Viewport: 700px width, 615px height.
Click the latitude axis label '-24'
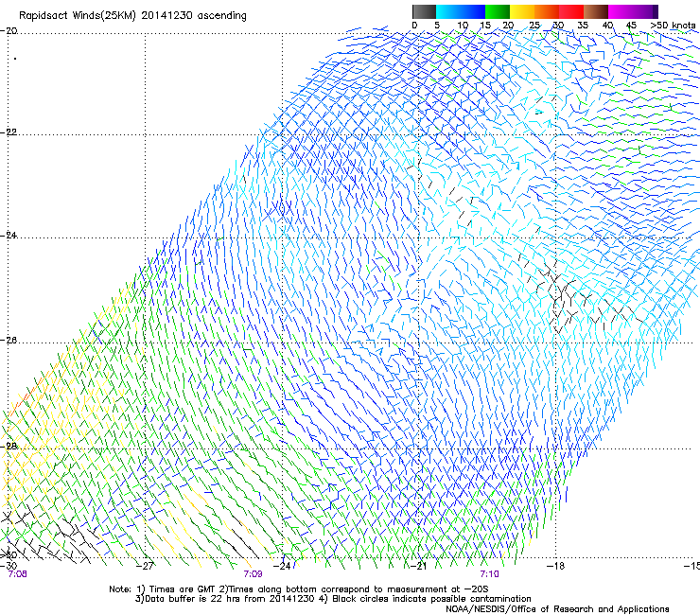[x=9, y=235]
